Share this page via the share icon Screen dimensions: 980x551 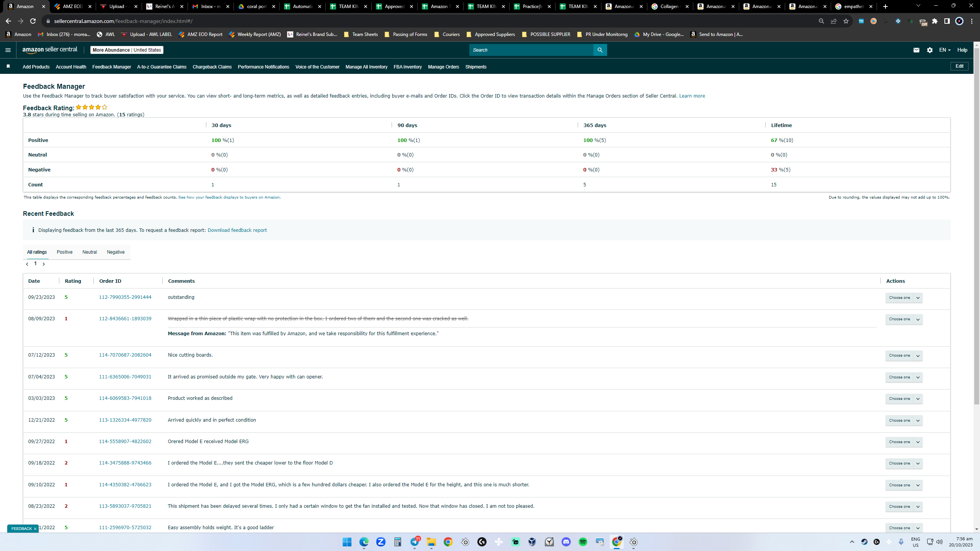(x=834, y=21)
